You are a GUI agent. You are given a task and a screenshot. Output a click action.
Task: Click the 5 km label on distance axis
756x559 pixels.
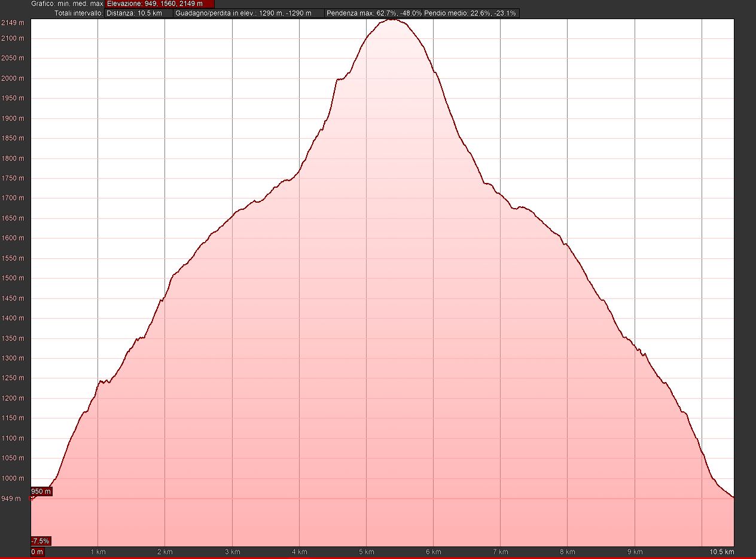pos(367,552)
